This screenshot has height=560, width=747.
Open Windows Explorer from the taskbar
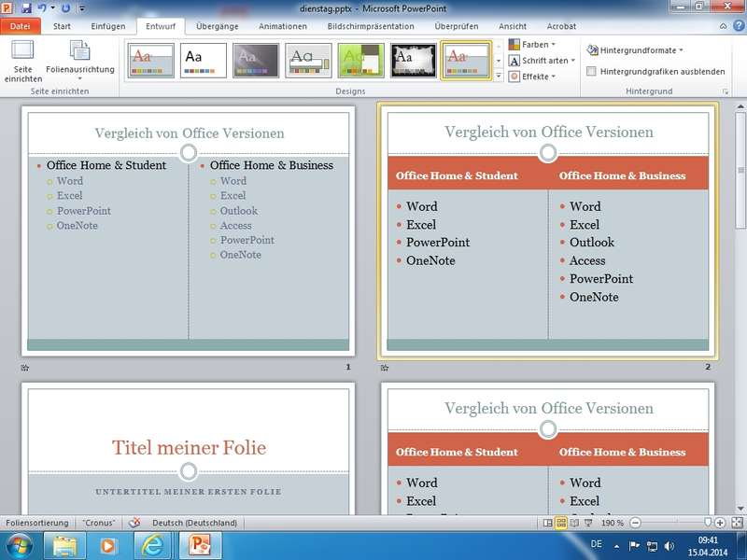pyautogui.click(x=64, y=546)
